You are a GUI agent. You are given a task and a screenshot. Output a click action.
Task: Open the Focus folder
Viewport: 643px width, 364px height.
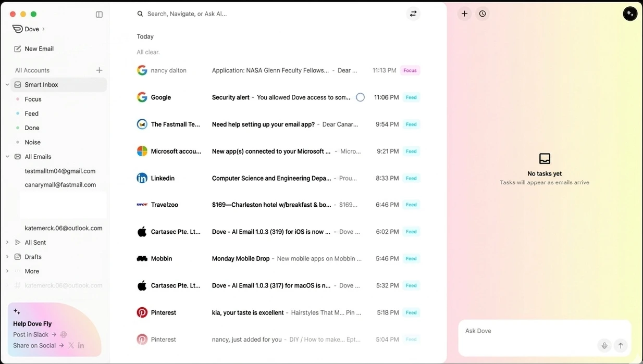coord(33,99)
